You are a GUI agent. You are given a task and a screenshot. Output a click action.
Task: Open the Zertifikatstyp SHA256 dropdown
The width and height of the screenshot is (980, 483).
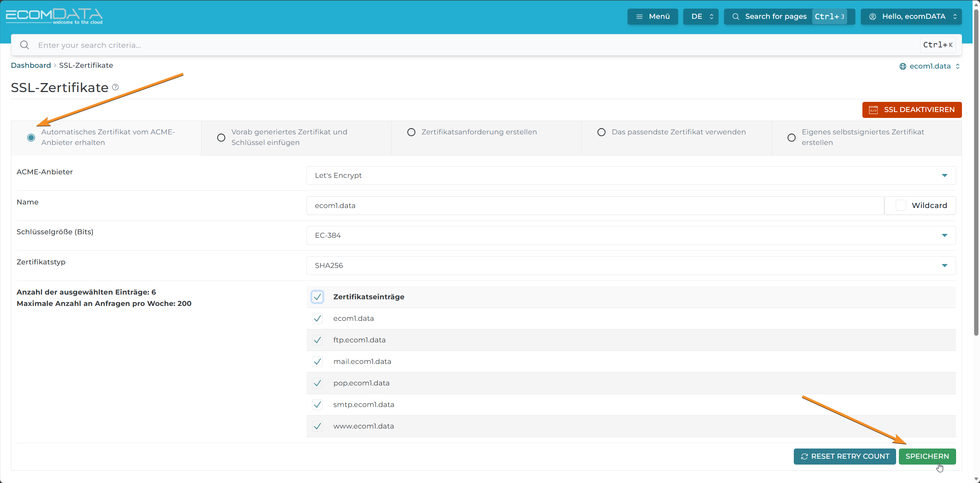(x=631, y=266)
